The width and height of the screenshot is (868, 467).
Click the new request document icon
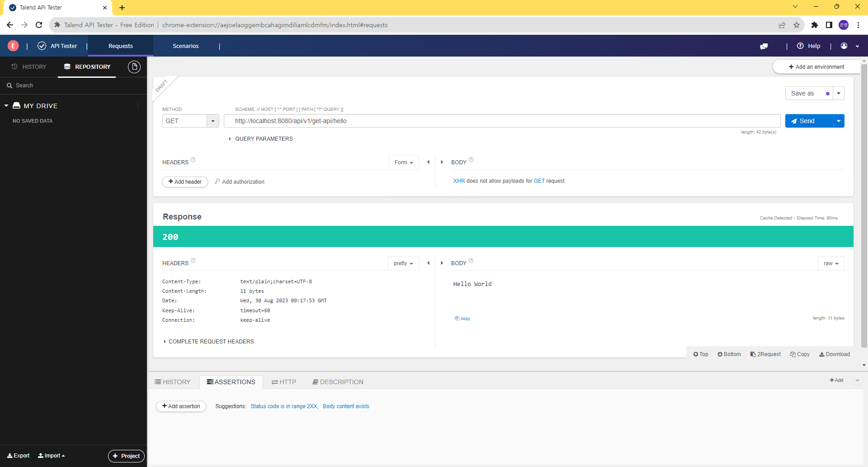(x=134, y=67)
